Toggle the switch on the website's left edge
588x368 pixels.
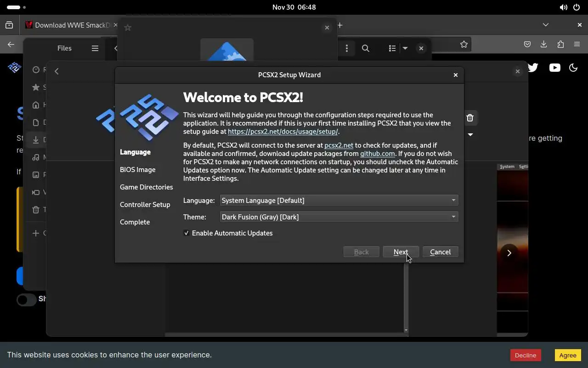pos(26,300)
